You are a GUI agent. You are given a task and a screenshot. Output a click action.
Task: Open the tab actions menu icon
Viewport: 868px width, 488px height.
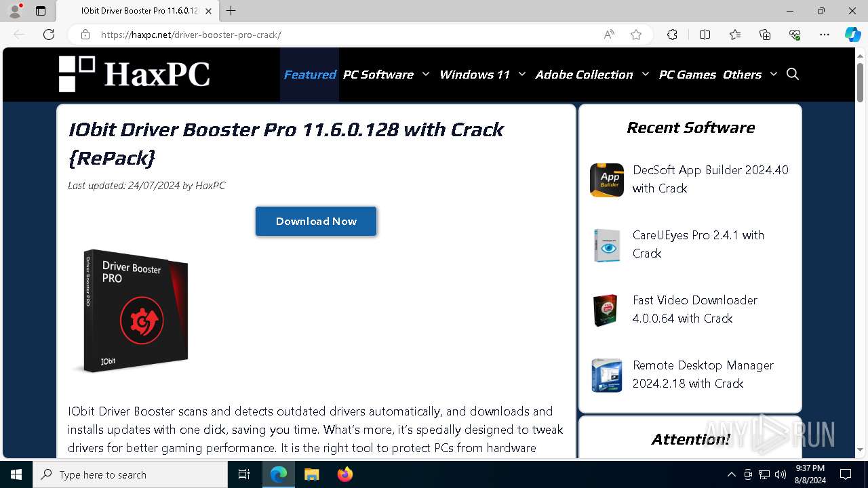(41, 11)
